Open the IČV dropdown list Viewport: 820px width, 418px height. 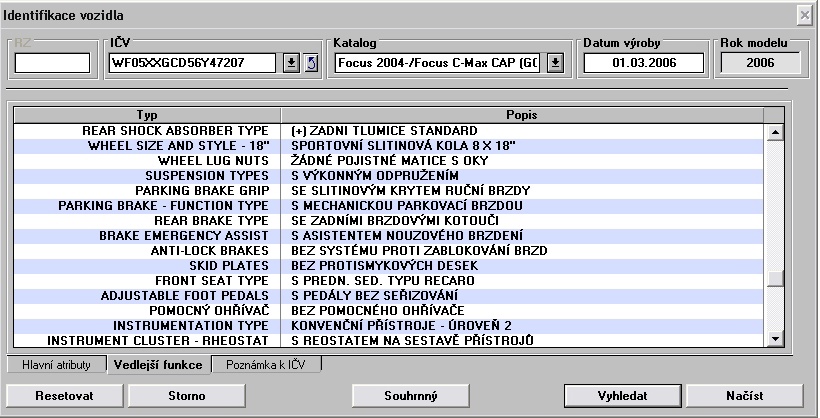291,64
